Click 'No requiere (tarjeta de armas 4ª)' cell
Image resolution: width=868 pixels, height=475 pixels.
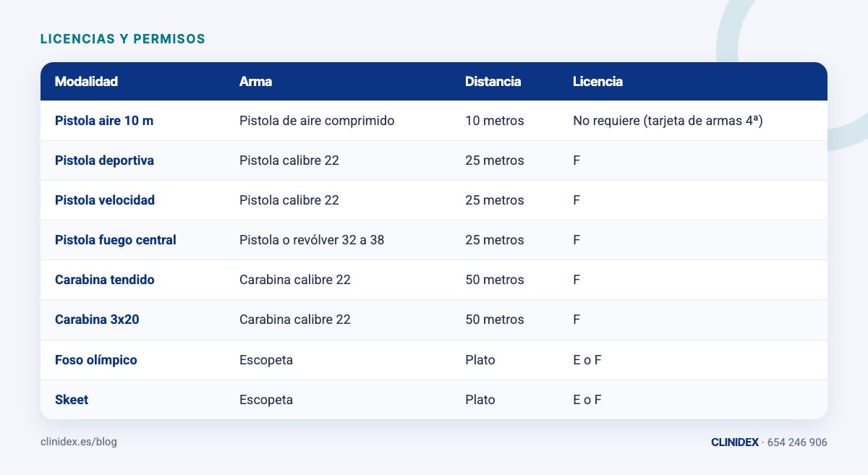tap(668, 121)
